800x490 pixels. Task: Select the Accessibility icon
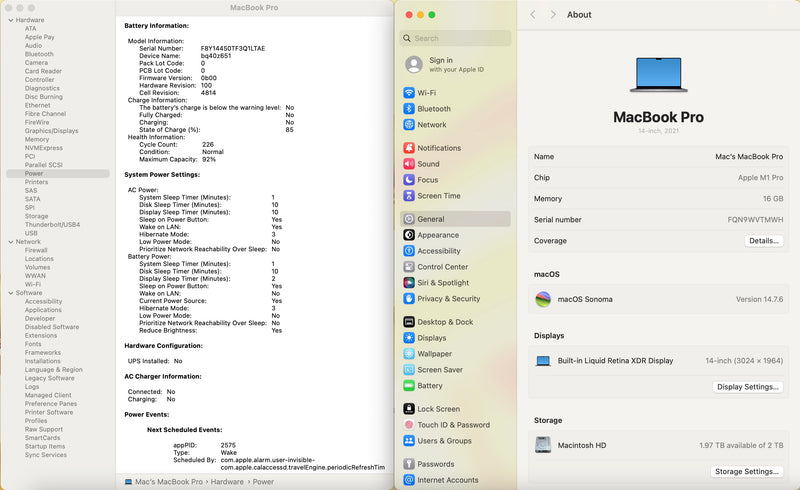coord(409,251)
